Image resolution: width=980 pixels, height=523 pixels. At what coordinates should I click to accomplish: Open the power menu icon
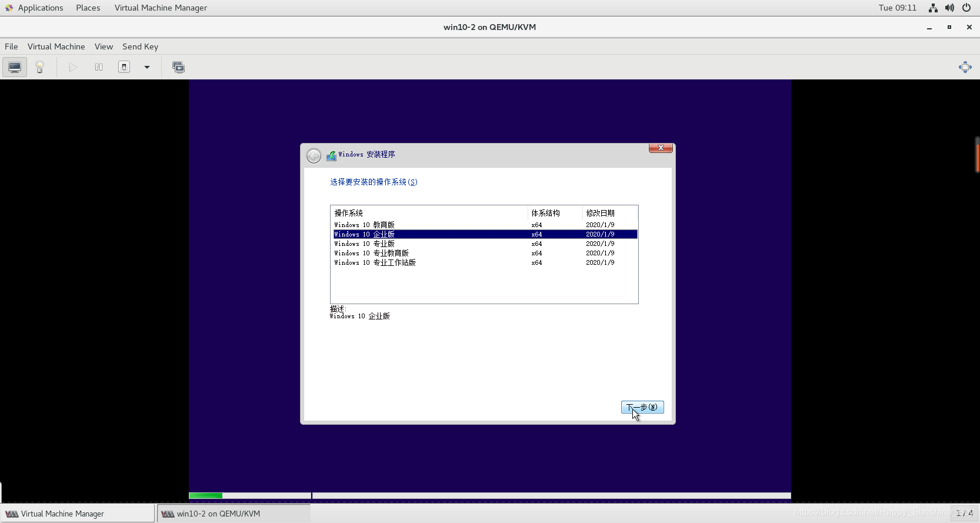966,8
